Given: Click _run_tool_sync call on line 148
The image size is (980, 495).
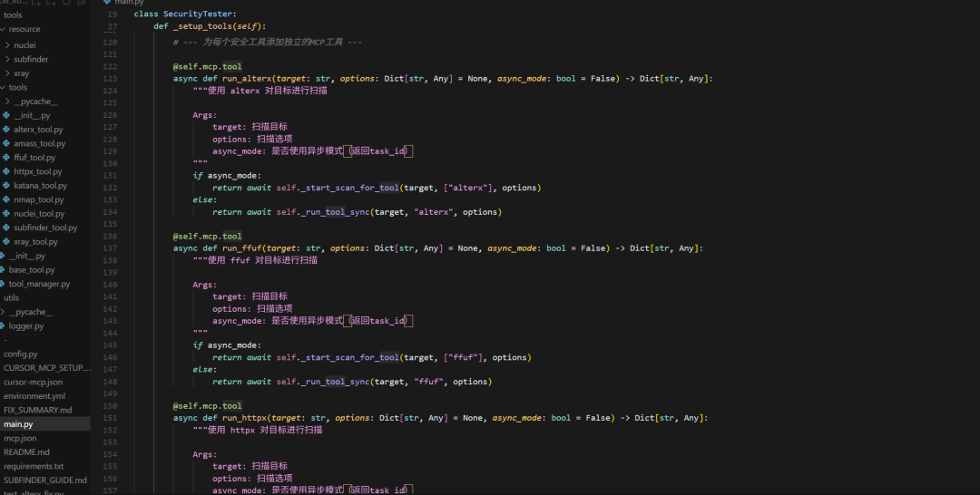Looking at the screenshot, I should 335,382.
